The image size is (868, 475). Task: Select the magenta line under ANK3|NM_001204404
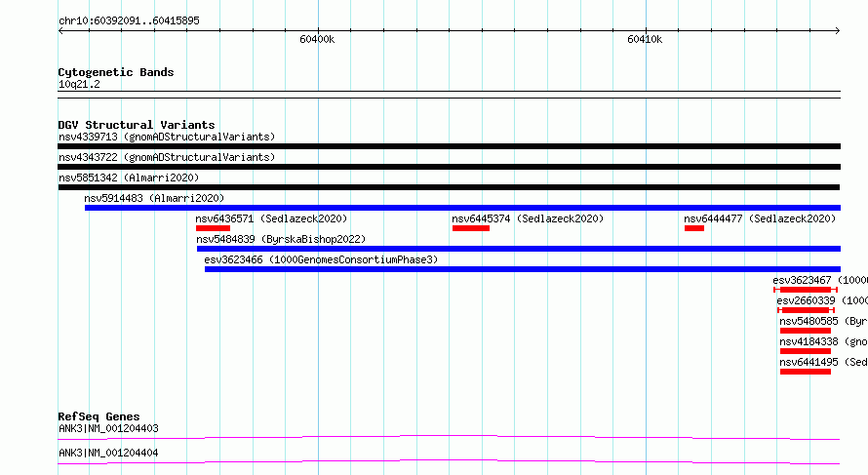tap(449, 462)
